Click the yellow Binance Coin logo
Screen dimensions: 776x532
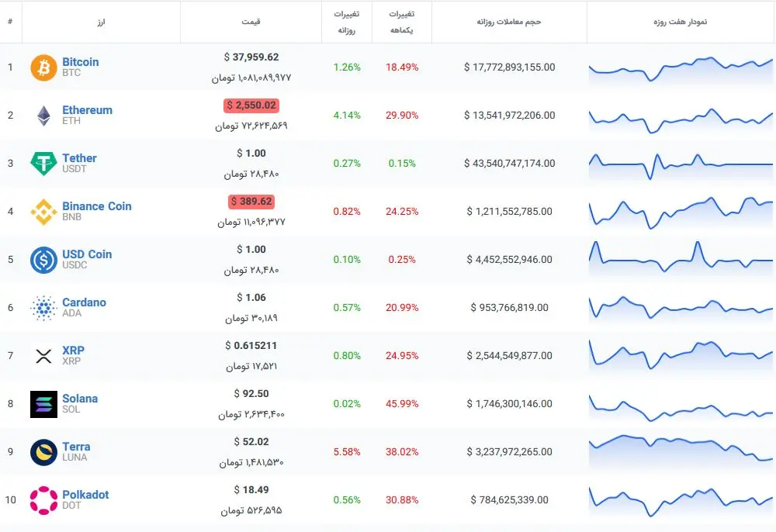click(x=43, y=212)
